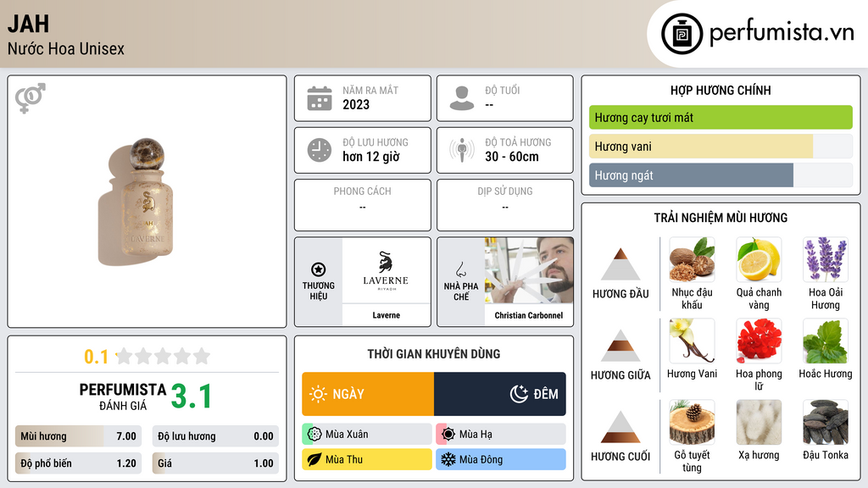868x488 pixels.
Task: Click the Hương cay tươi mát accord bar
Action: pyautogui.click(x=721, y=117)
